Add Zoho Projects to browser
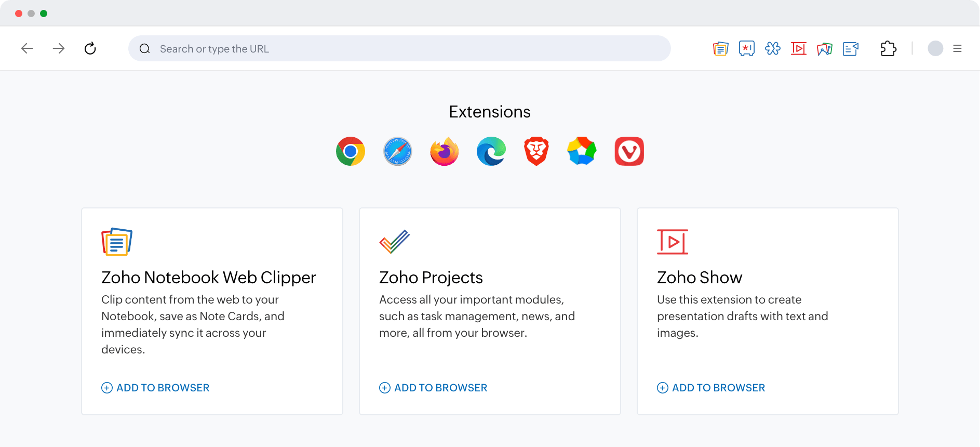The width and height of the screenshot is (980, 447). [433, 387]
